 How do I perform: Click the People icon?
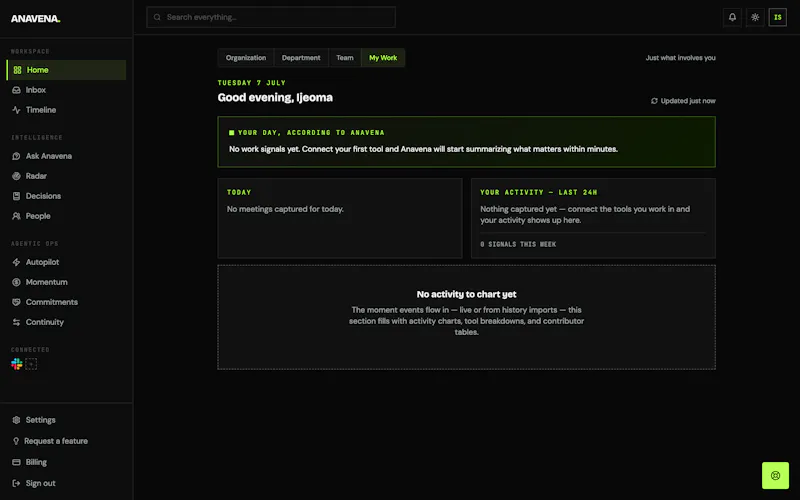tap(16, 216)
